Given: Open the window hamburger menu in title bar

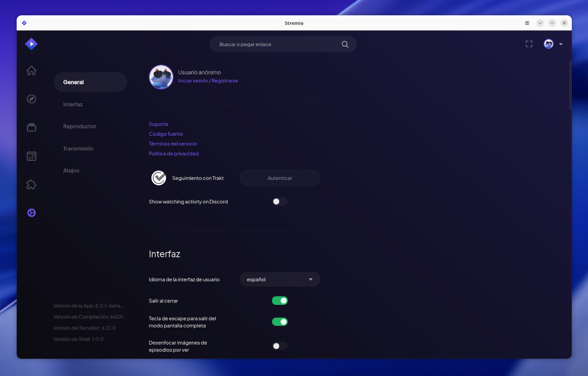Looking at the screenshot, I should click(x=527, y=23).
